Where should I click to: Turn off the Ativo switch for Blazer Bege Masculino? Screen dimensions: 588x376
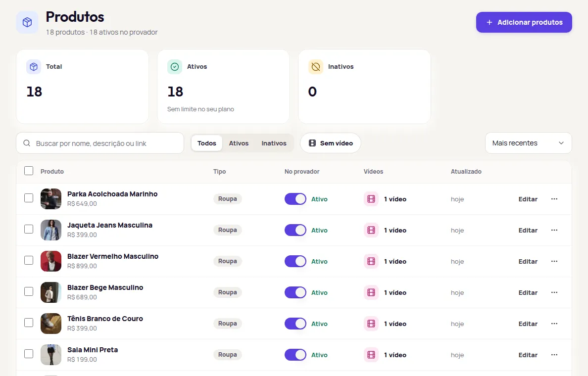click(x=295, y=292)
